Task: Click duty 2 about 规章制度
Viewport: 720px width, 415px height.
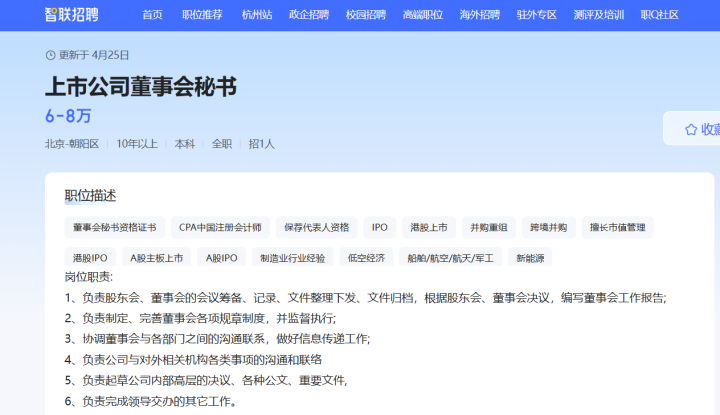Action: [x=200, y=319]
